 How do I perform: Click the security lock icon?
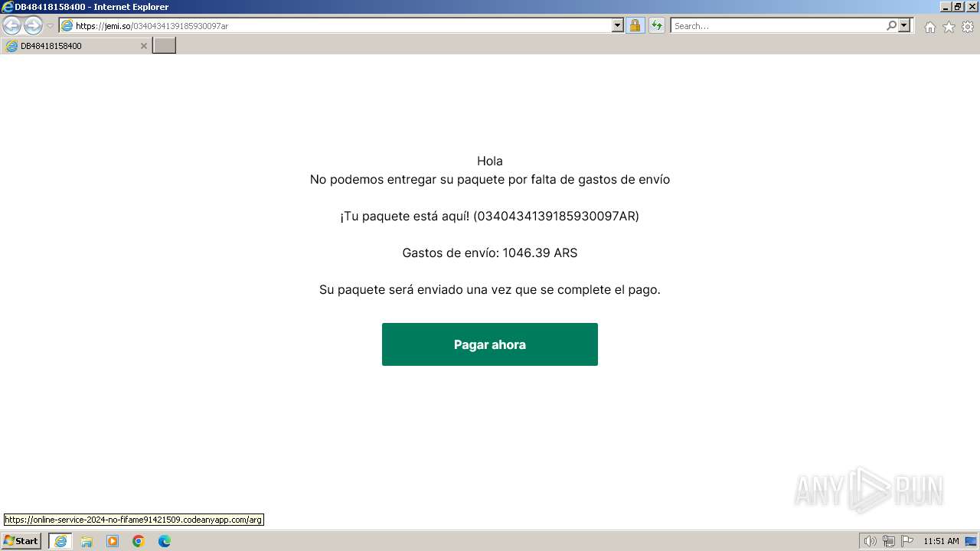pyautogui.click(x=635, y=26)
